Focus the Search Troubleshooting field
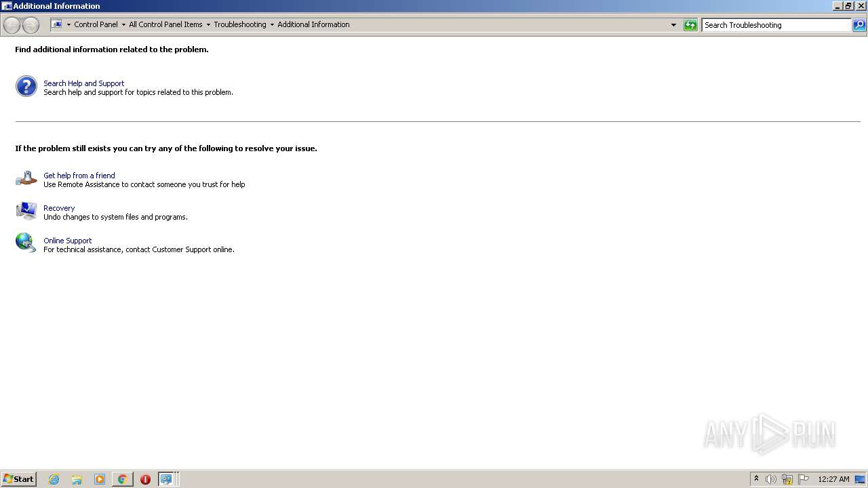Viewport: 868px width, 488px height. [x=776, y=25]
